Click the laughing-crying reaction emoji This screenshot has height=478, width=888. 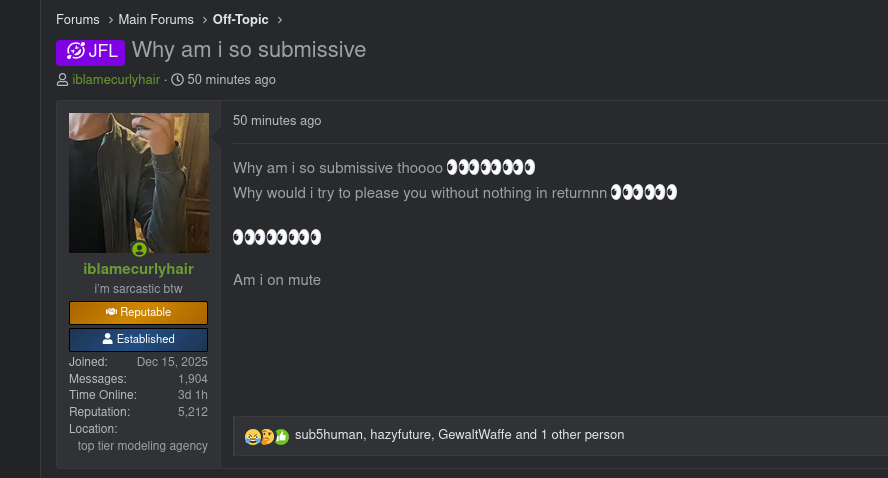tap(252, 436)
